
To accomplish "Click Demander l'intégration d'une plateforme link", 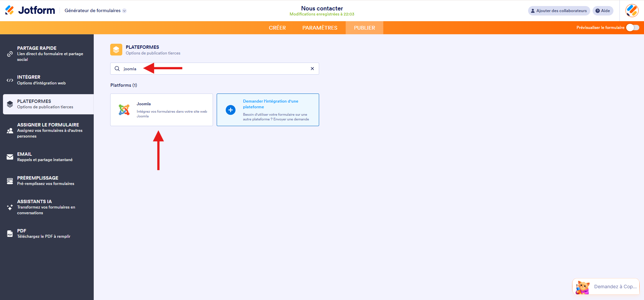I will click(271, 104).
